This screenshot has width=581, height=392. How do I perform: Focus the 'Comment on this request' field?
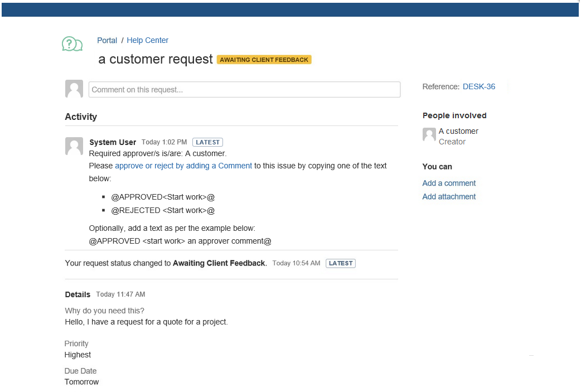coord(244,90)
